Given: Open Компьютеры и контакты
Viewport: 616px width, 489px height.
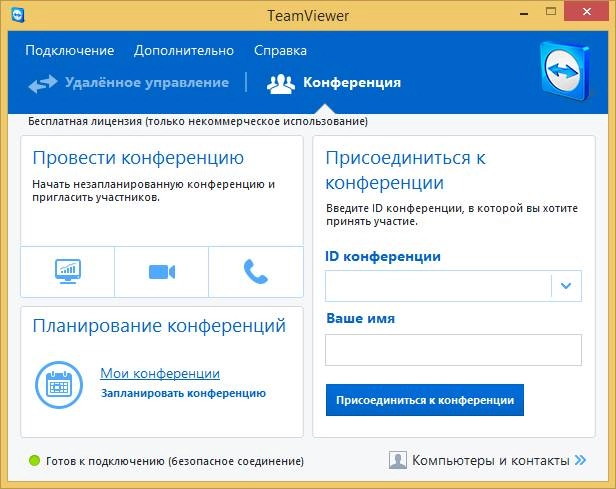Looking at the screenshot, I should 491,460.
